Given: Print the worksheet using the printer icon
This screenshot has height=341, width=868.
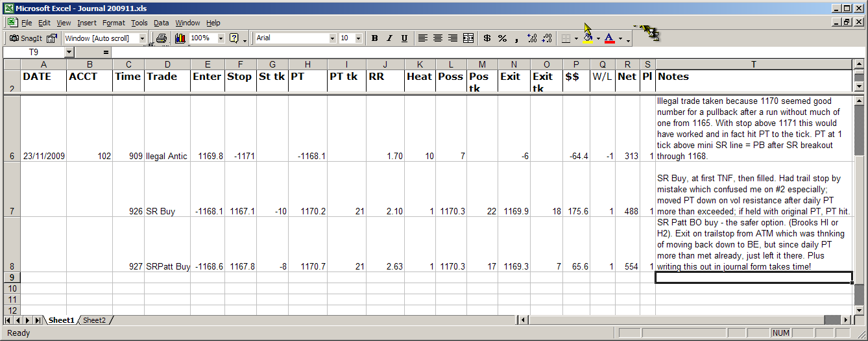Looking at the screenshot, I should (162, 38).
